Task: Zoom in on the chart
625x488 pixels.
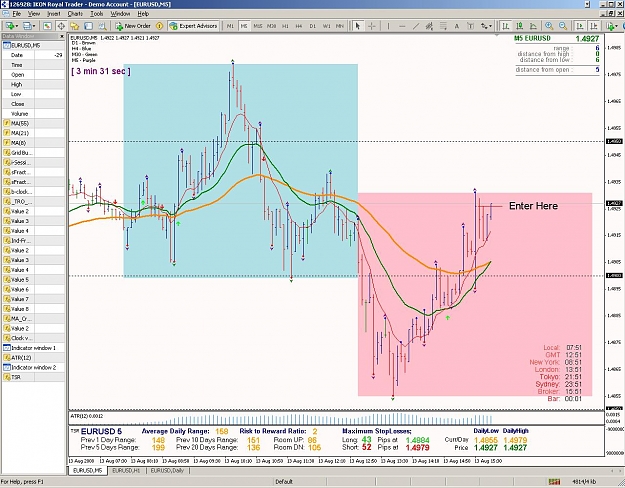Action: coord(549,26)
